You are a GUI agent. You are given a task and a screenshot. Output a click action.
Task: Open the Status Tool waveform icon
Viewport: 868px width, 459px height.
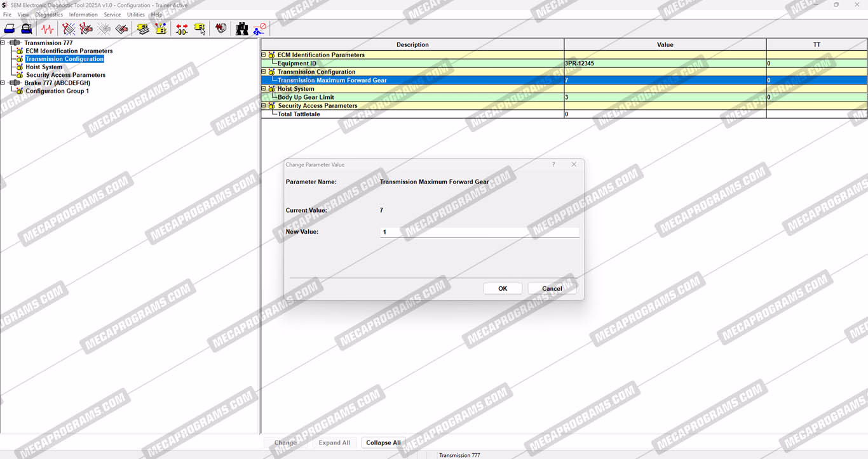[47, 29]
